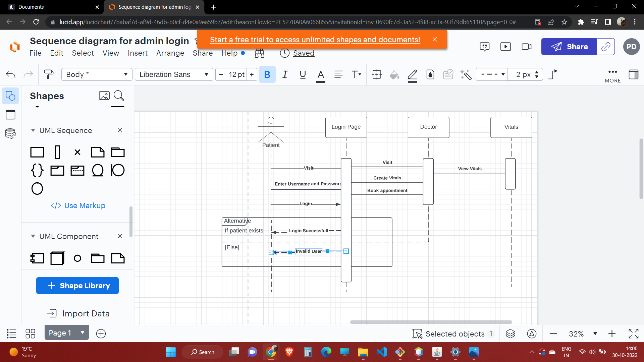Image resolution: width=644 pixels, height=362 pixels.
Task: Open the Select menu
Action: (83, 53)
